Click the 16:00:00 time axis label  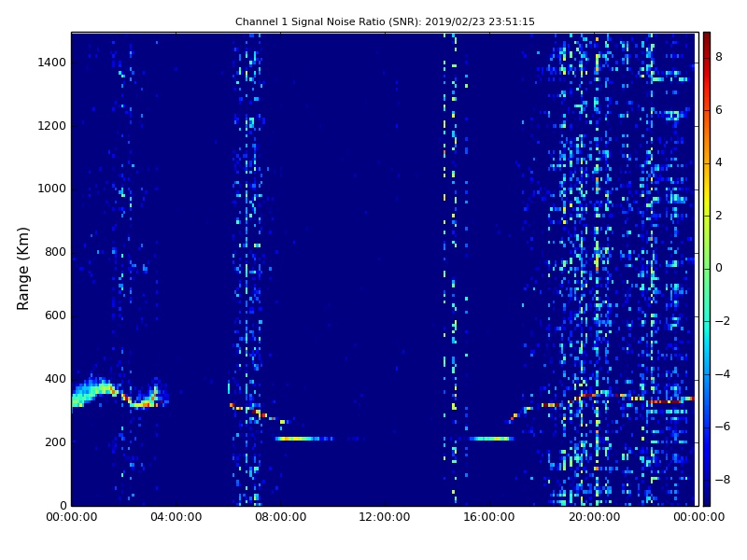[x=489, y=517]
